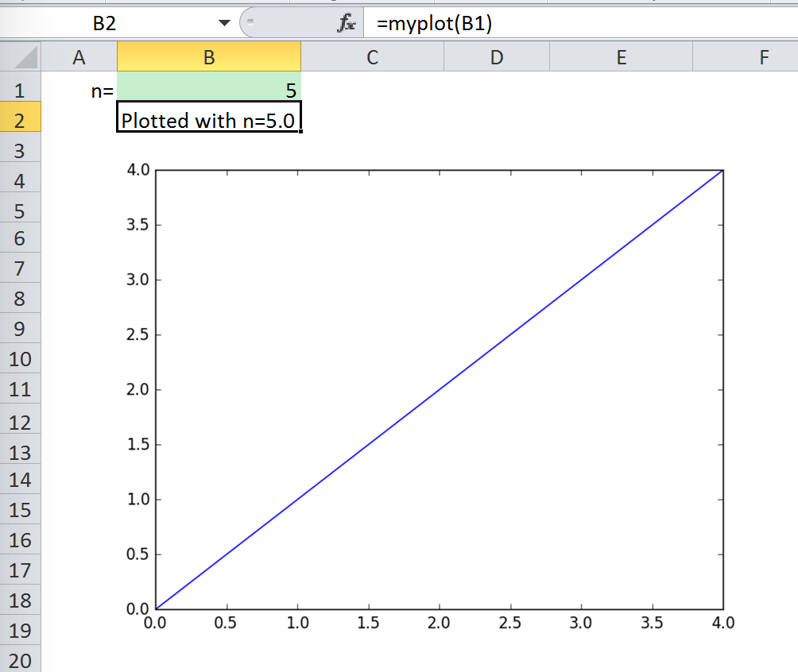Screen dimensions: 798x672
Task: Select column E header
Action: (x=622, y=57)
